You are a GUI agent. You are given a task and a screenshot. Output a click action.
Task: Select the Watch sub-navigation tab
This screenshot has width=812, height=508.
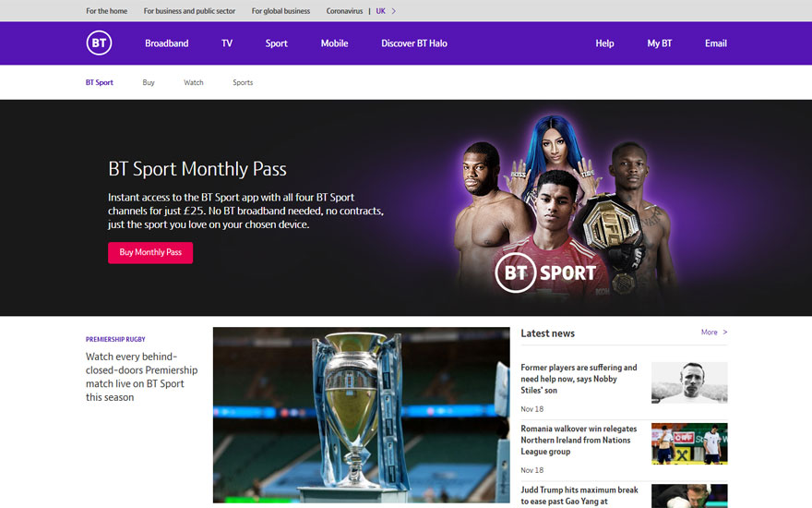coord(194,82)
